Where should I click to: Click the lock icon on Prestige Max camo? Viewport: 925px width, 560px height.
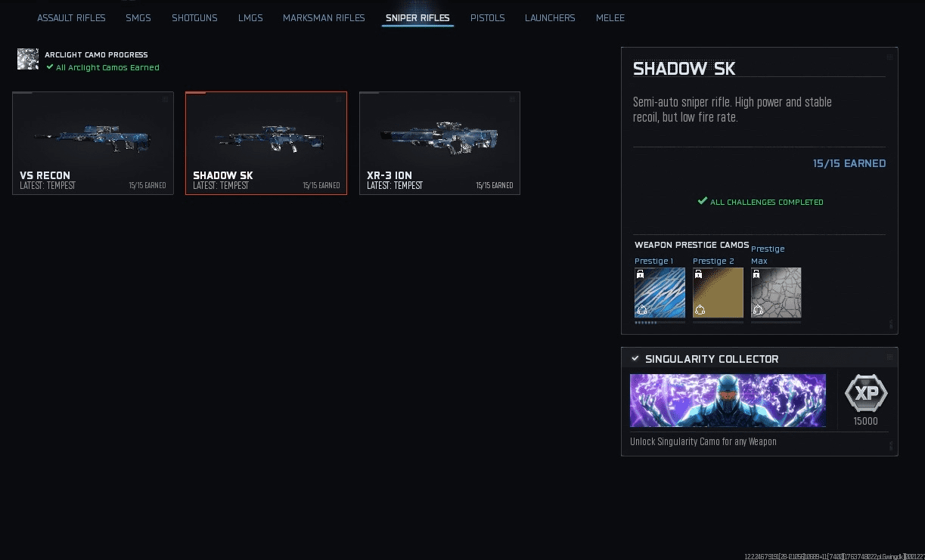pos(757,274)
